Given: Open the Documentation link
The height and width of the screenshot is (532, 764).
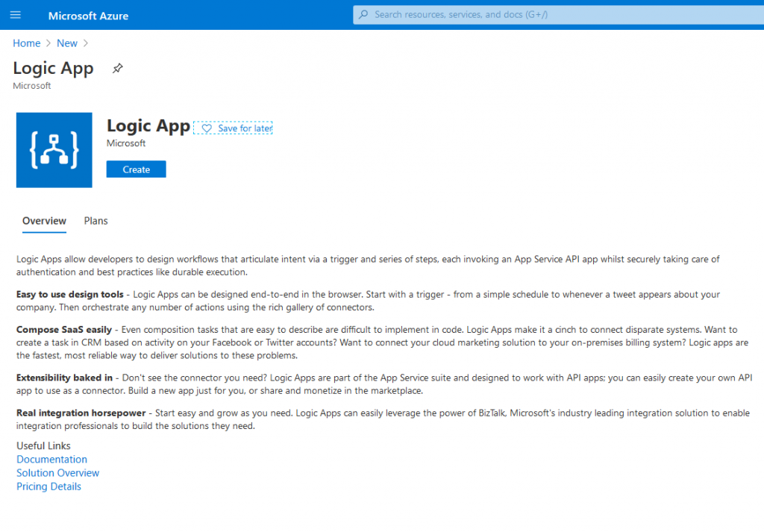Looking at the screenshot, I should tap(51, 459).
